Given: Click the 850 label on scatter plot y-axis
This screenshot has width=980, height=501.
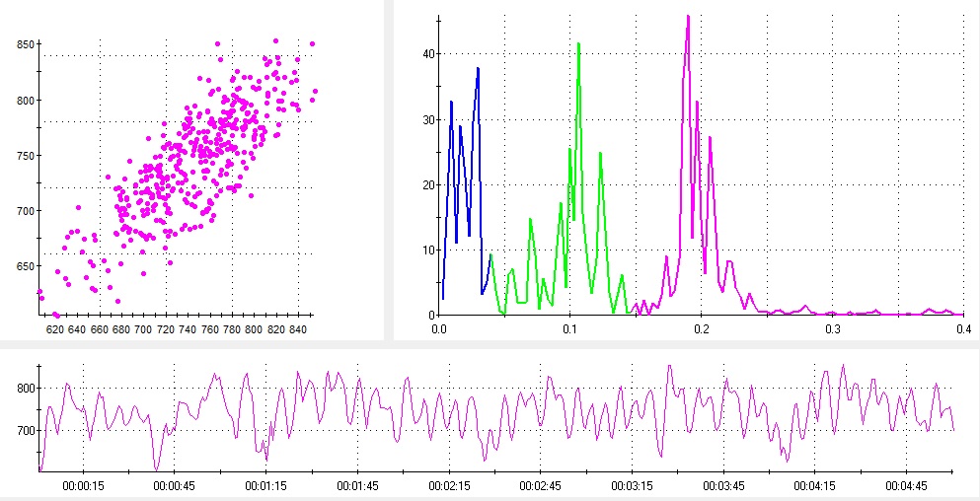Looking at the screenshot, I should pos(24,44).
